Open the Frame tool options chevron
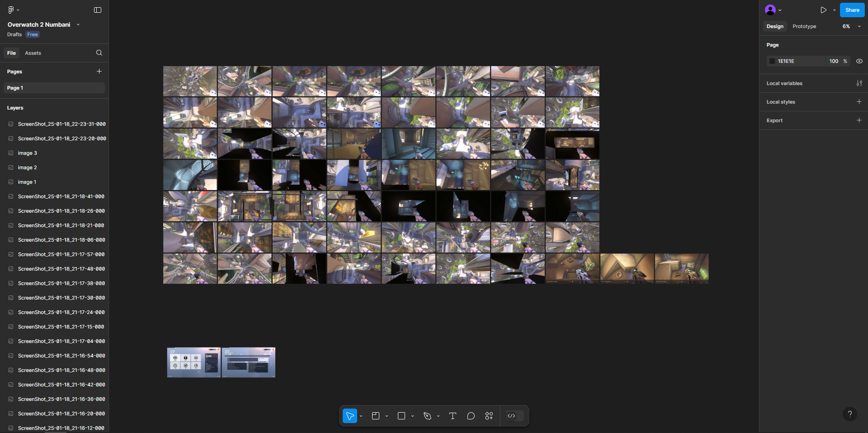Viewport: 868px width, 433px height. coord(387,416)
